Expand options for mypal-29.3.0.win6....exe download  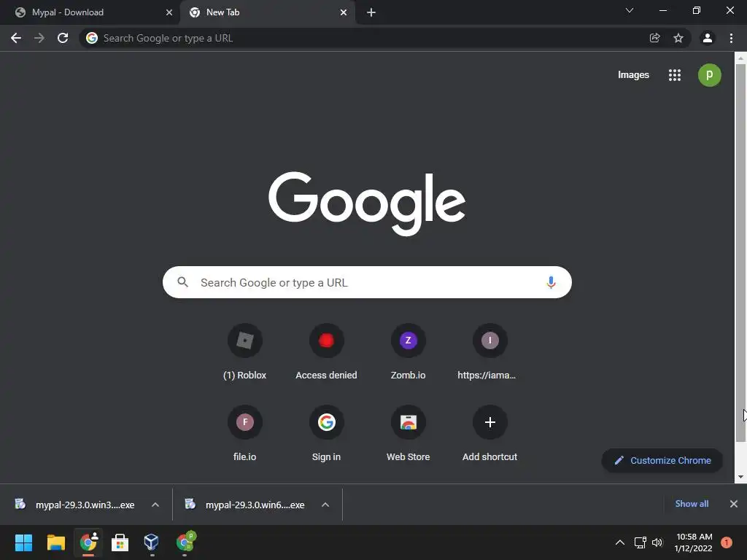[325, 505]
